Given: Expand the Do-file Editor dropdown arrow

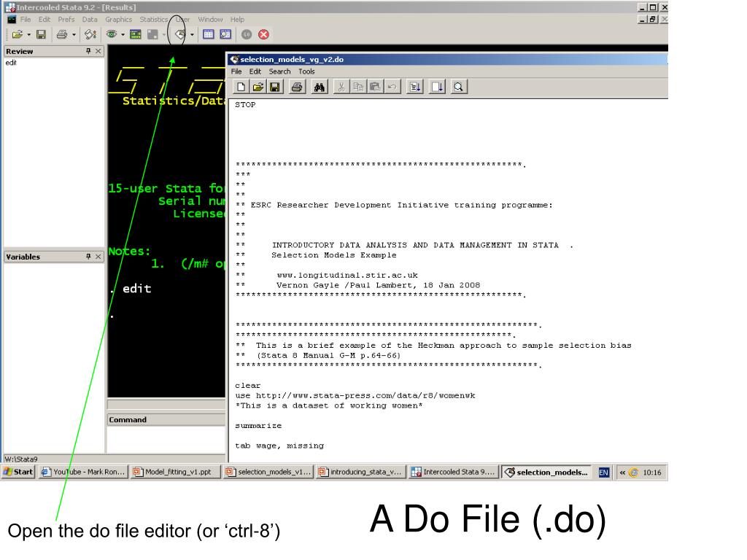Looking at the screenshot, I should (192, 35).
